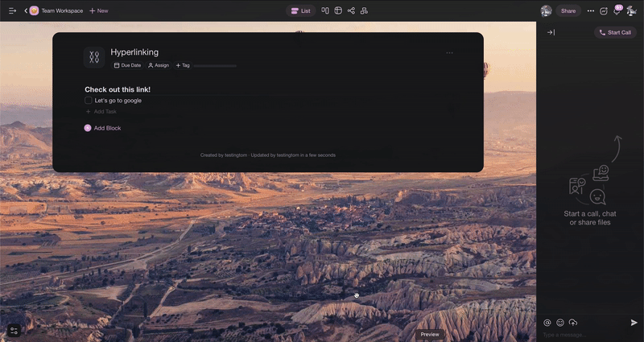Screen dimensions: 644x342
Task: Select the List view tab
Action: click(300, 10)
